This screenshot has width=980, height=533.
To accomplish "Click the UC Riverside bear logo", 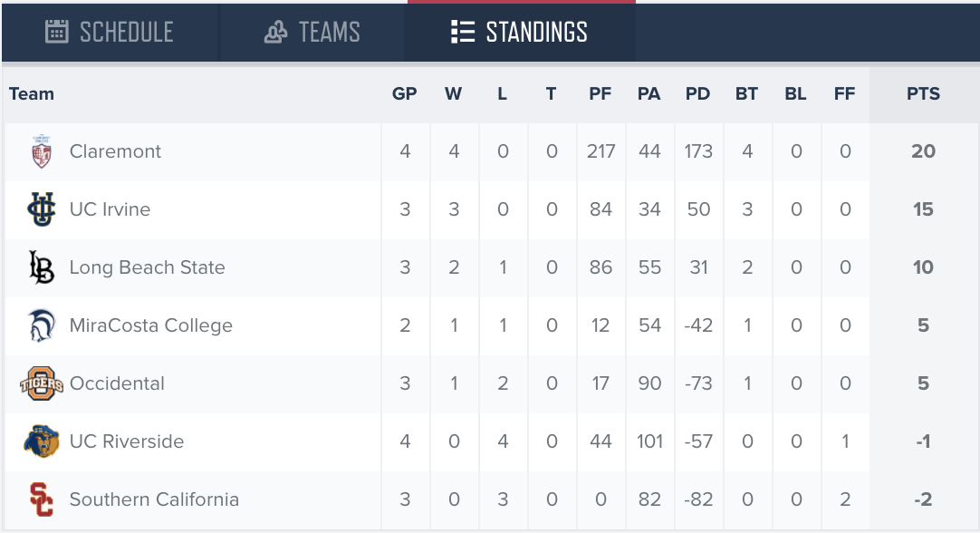I will 42,441.
